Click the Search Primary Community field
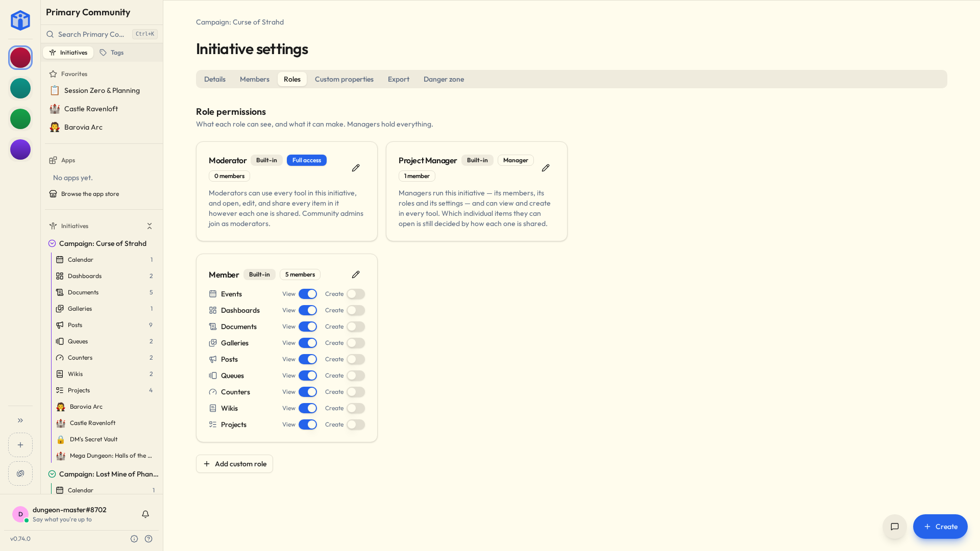 (102, 34)
